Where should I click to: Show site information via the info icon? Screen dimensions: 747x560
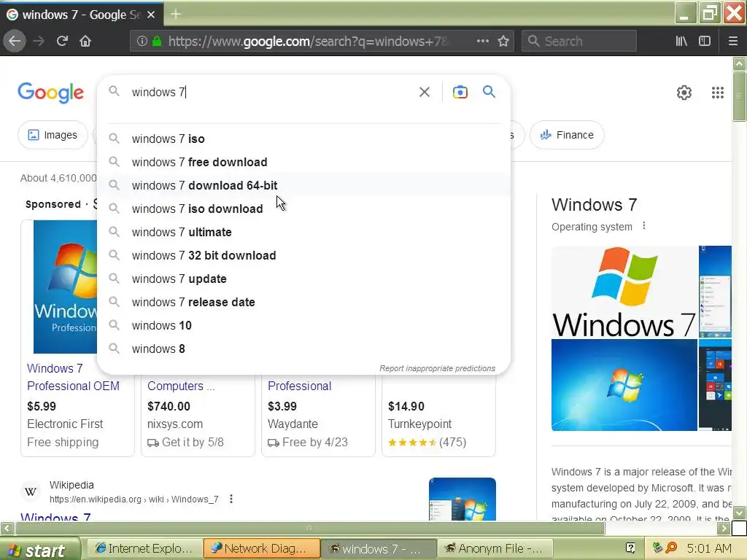pyautogui.click(x=142, y=42)
